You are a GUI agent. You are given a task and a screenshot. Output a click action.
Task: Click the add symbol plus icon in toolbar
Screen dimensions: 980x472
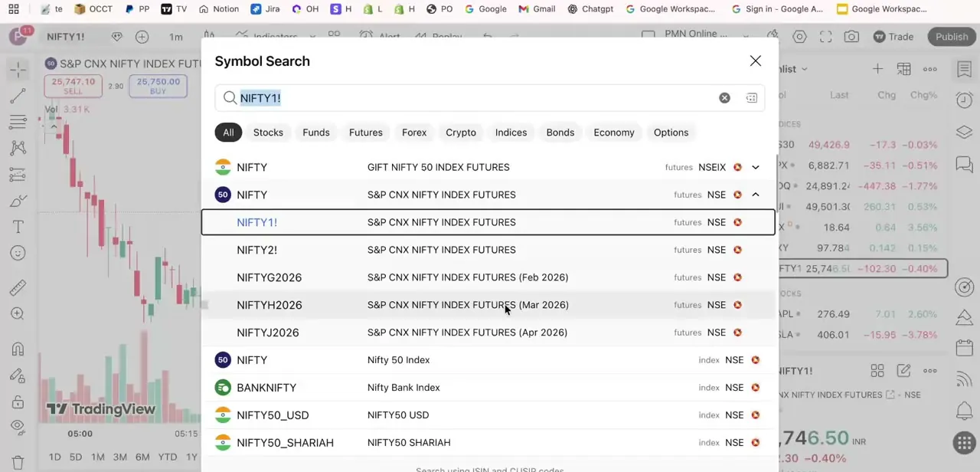point(142,37)
